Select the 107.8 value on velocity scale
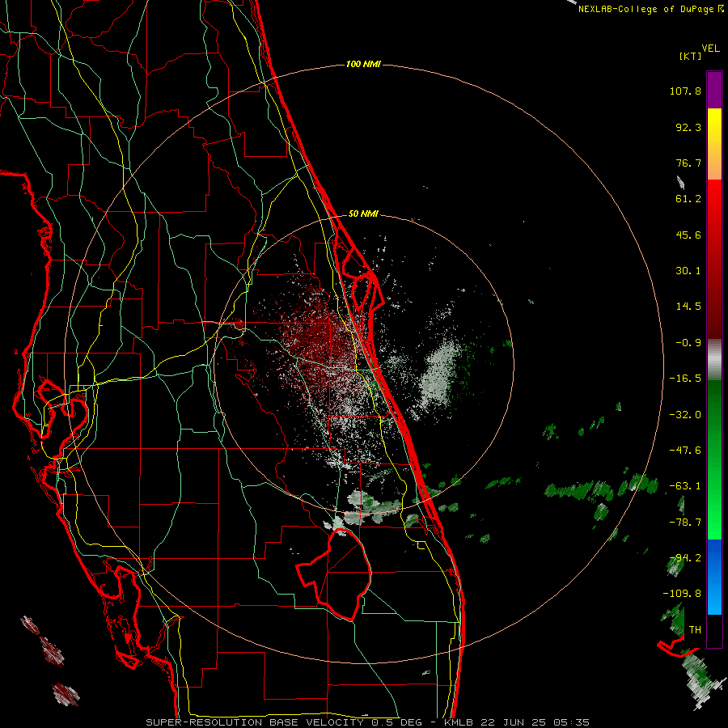Screen dimensions: 728x728 point(685,91)
